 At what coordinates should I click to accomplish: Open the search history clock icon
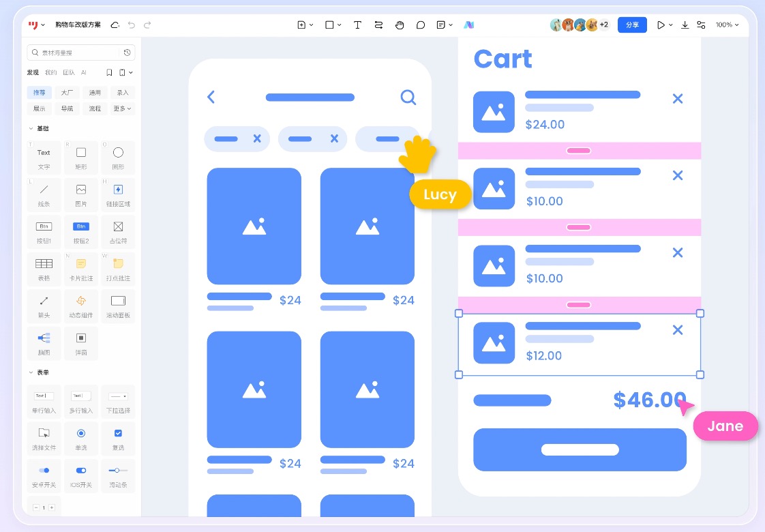[127, 53]
